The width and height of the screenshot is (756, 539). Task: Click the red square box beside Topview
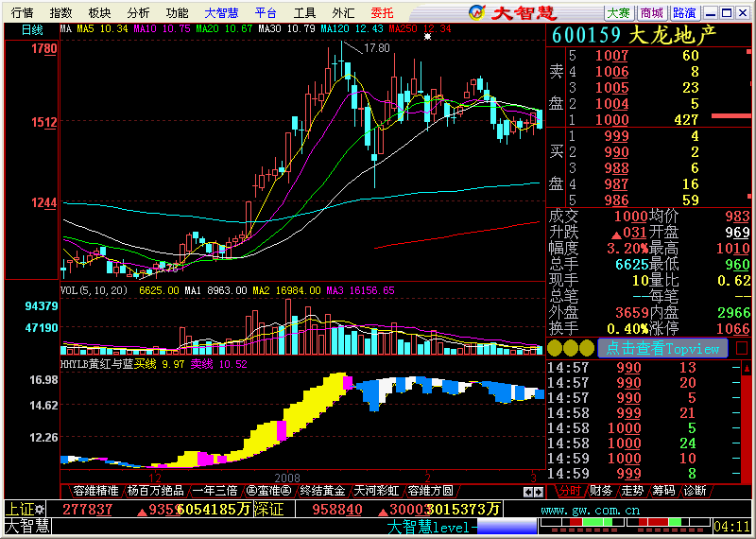point(742,348)
